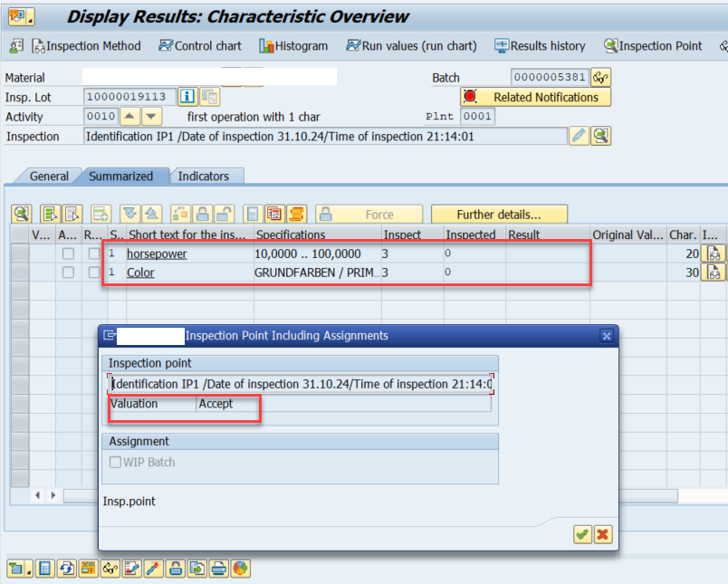This screenshot has height=584, width=728.
Task: Switch to the Indicators tab
Action: point(204,177)
